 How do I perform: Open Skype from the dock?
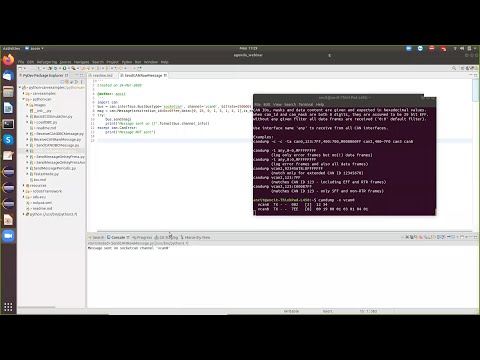click(8, 140)
